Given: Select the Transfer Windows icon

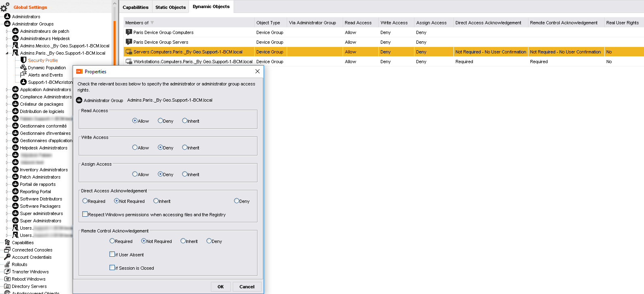Looking at the screenshot, I should point(7,272).
